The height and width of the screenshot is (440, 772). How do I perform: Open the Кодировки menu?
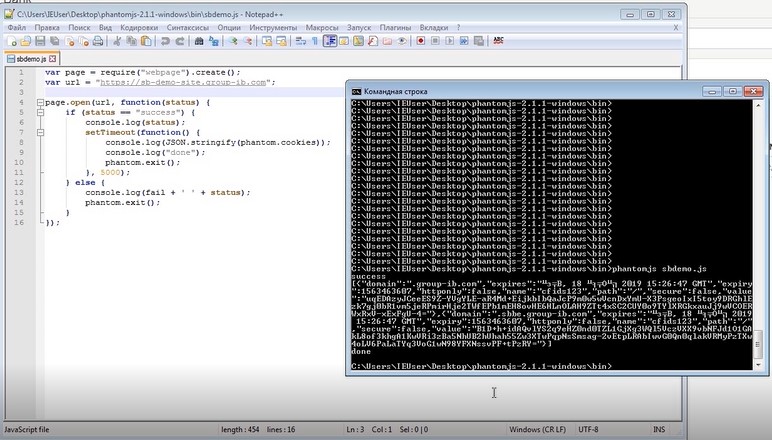point(139,28)
